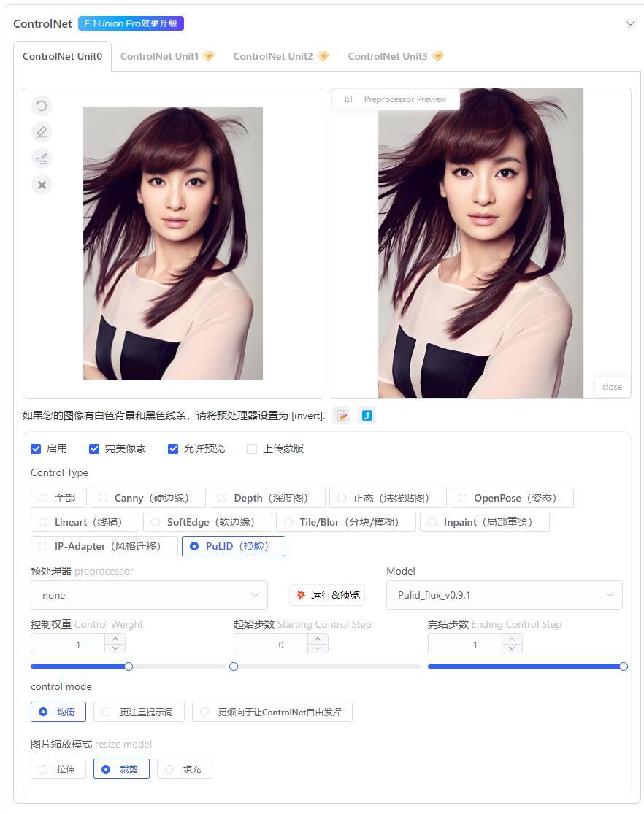644x814 pixels.
Task: Select Canny (硬边缘) control type
Action: pyautogui.click(x=148, y=498)
